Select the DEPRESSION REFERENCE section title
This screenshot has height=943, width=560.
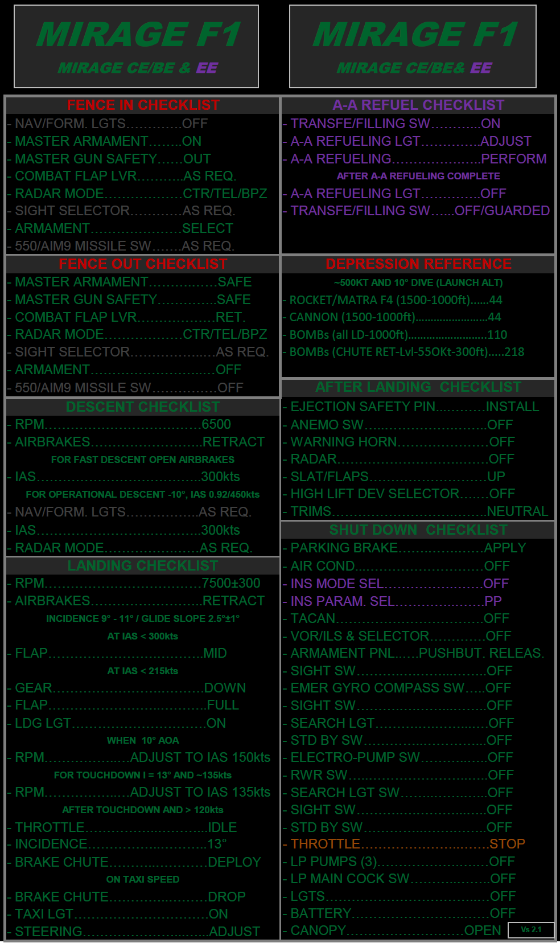(418, 264)
